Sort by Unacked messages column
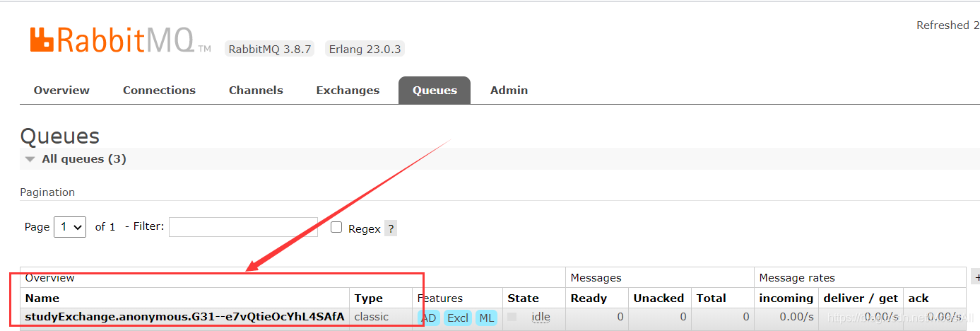This screenshot has height=331, width=980. pos(659,298)
